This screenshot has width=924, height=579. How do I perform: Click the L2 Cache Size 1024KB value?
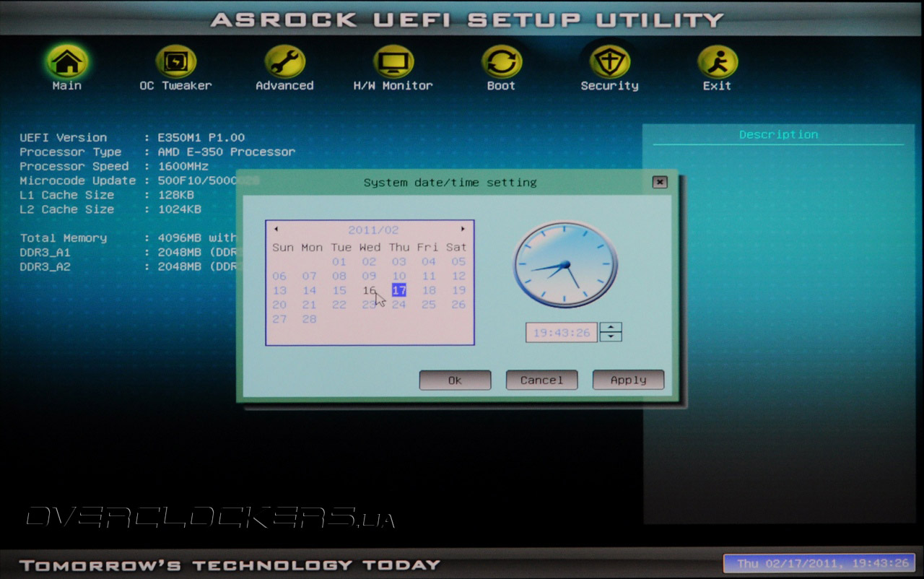179,210
